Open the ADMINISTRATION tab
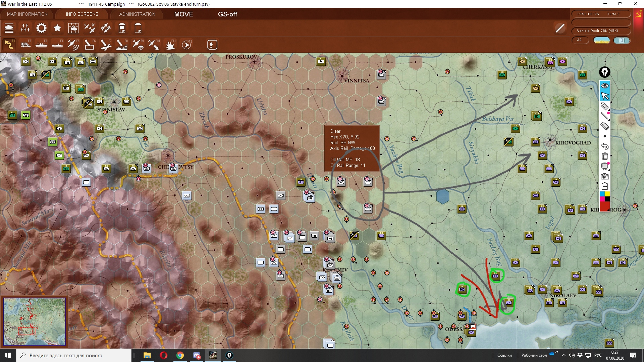 coord(137,14)
